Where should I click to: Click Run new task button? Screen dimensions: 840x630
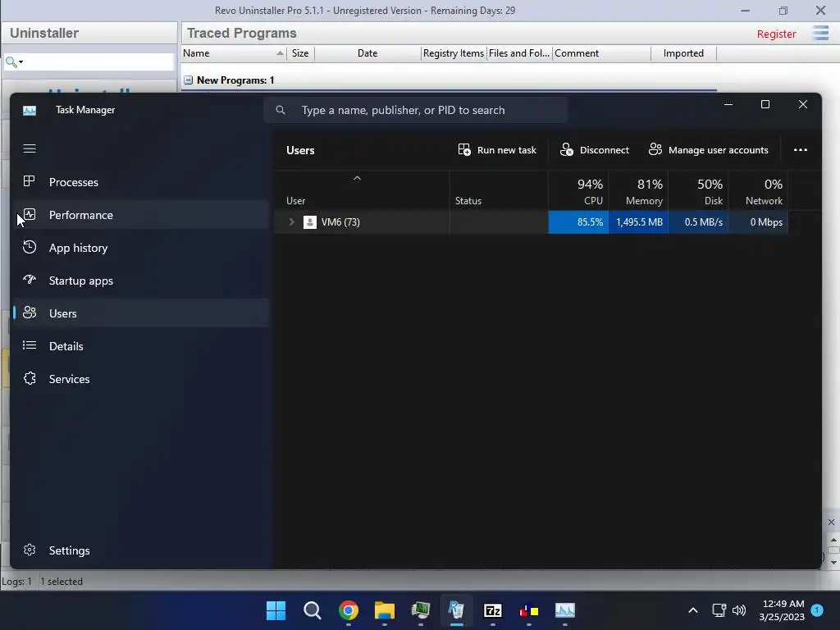496,150
